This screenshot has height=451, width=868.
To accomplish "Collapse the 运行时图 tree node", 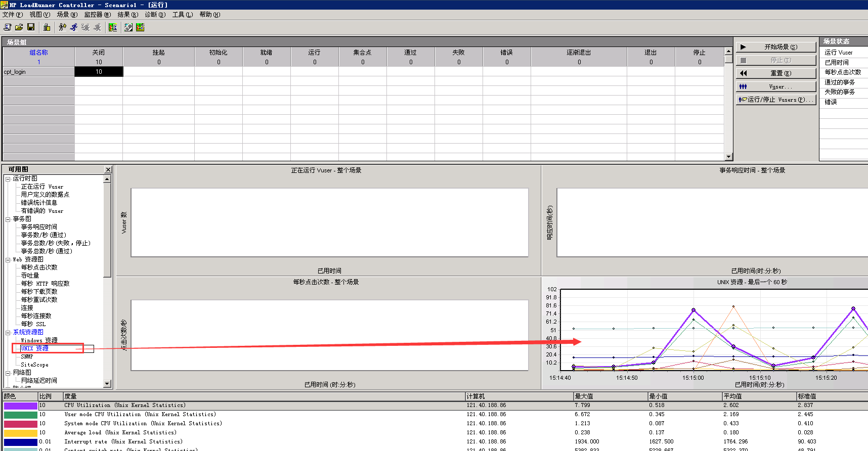I will (x=8, y=179).
